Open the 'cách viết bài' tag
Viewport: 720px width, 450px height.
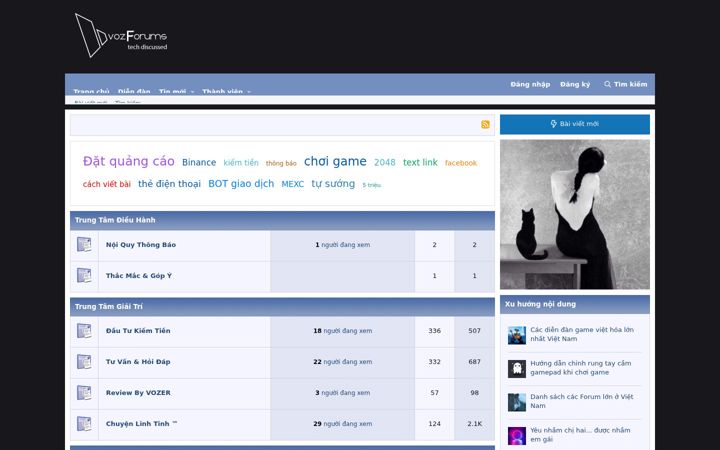click(x=107, y=184)
